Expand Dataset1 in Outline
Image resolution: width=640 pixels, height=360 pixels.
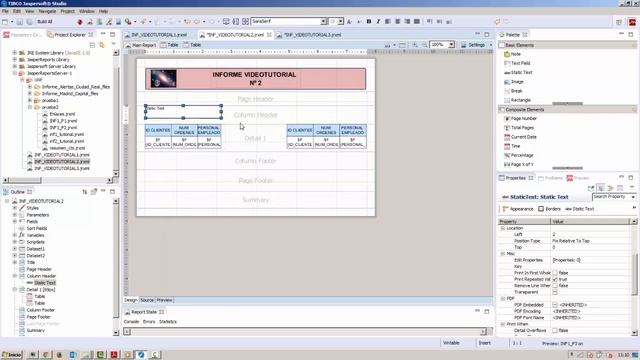[15, 249]
